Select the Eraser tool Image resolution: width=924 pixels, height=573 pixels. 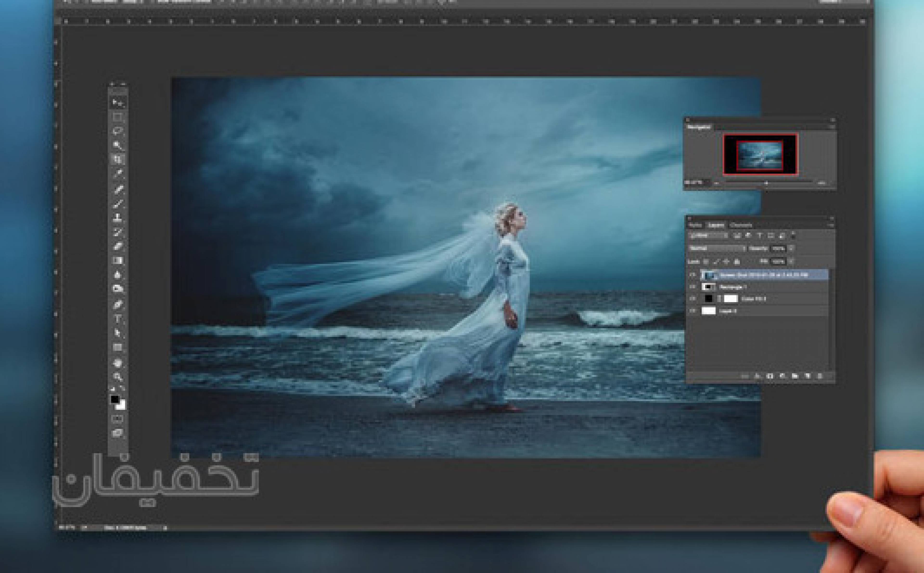tap(118, 246)
